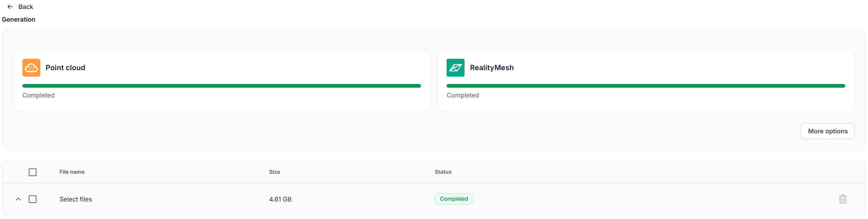Sort by the File name column header
Image resolution: width=868 pixels, height=219 pixels.
click(72, 172)
